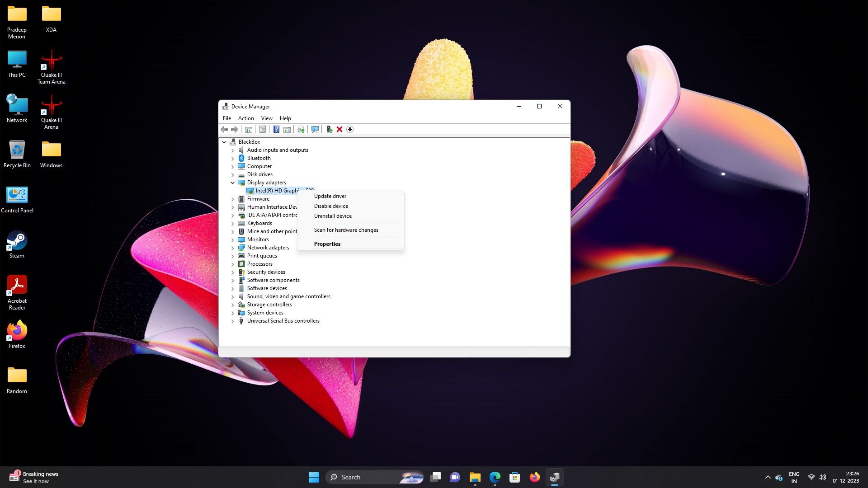The width and height of the screenshot is (868, 488).
Task: Click the View menu in Device Manager
Action: [x=266, y=118]
